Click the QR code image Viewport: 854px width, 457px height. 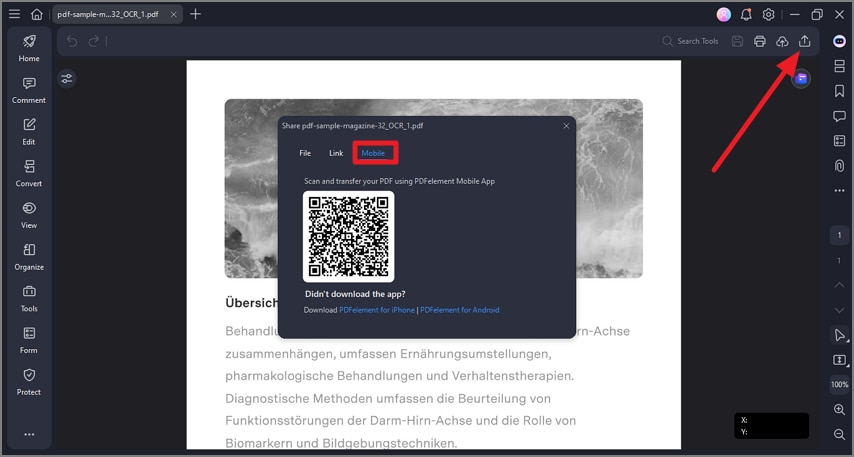(x=349, y=236)
